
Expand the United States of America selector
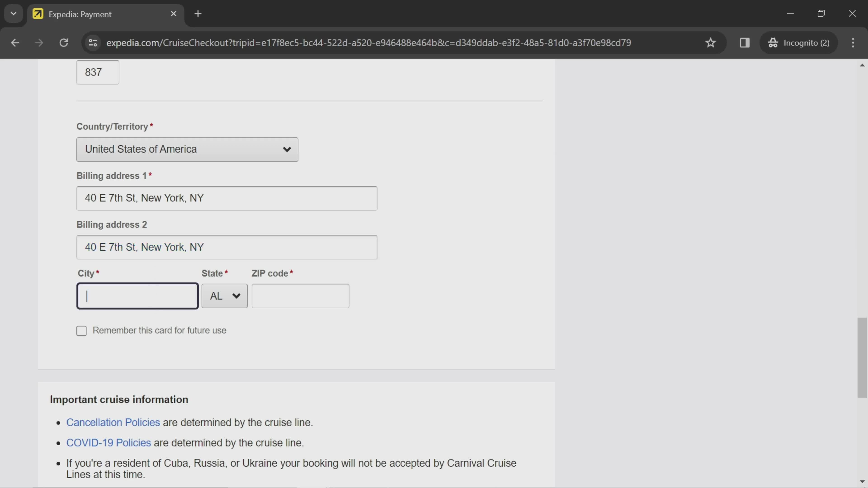coord(187,149)
